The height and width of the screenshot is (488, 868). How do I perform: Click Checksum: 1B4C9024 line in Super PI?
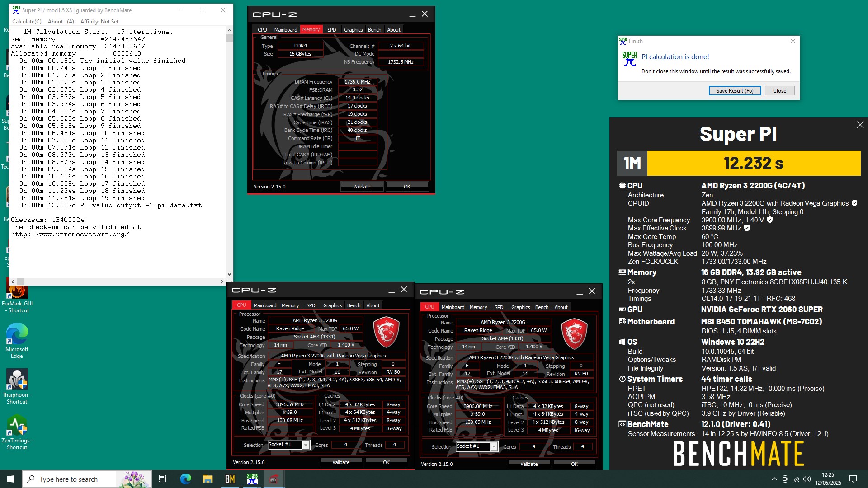click(47, 220)
